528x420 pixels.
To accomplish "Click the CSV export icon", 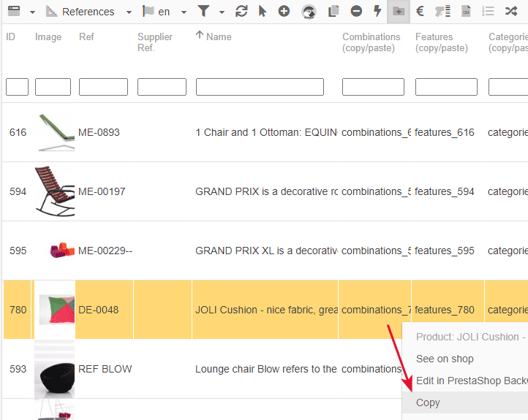I will point(466,12).
